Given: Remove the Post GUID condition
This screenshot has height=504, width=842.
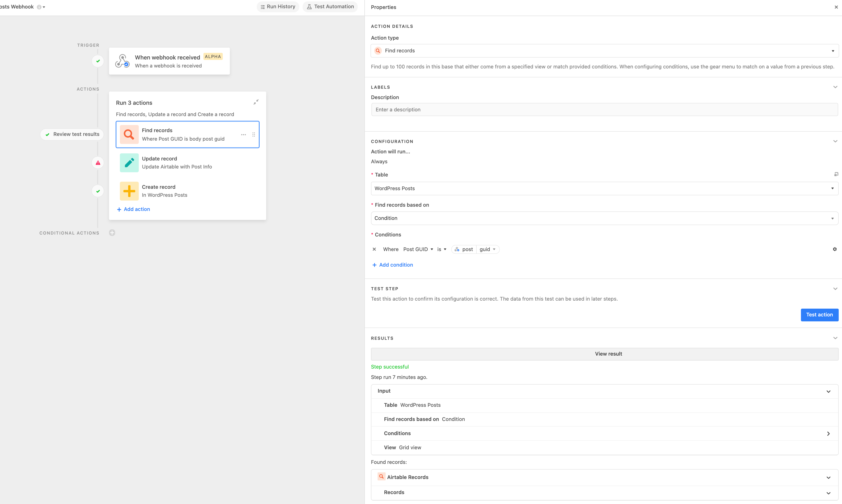Looking at the screenshot, I should [374, 249].
